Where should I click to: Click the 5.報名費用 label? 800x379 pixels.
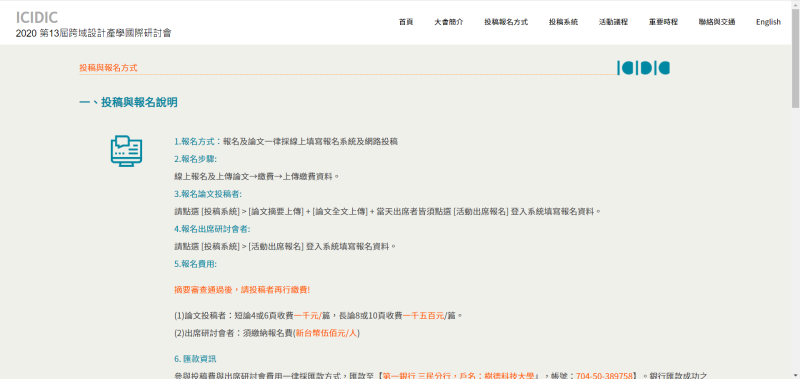[195, 264]
